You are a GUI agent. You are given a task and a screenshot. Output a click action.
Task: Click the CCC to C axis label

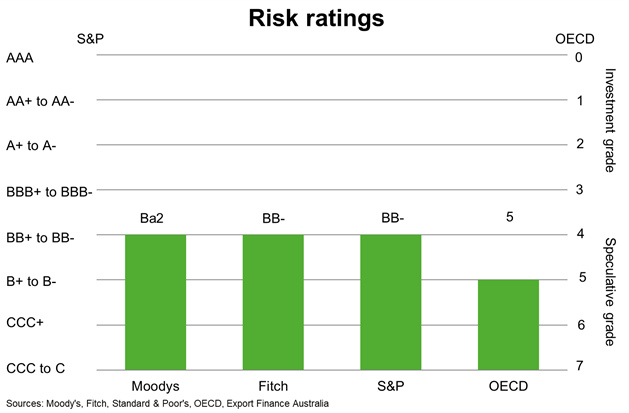point(35,368)
